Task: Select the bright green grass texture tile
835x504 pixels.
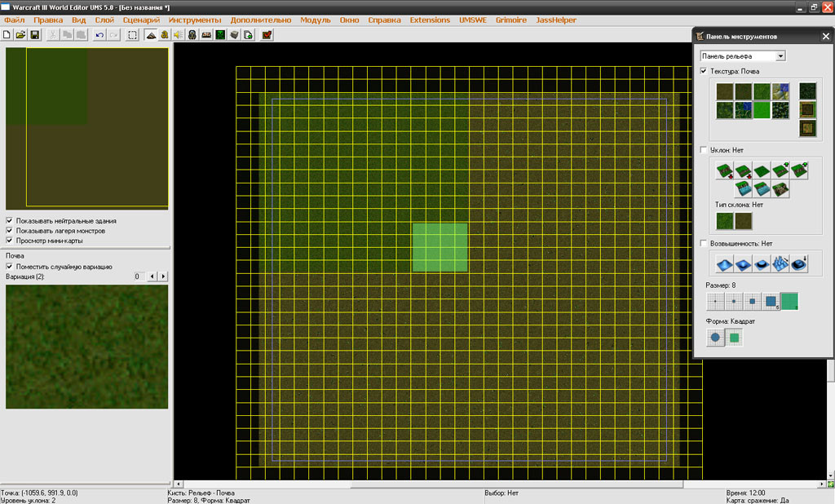Action: [762, 110]
